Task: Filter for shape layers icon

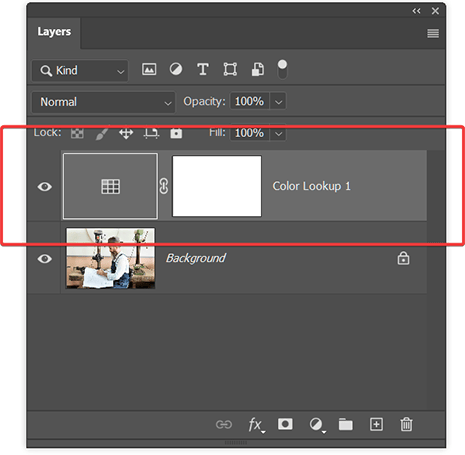Action: pyautogui.click(x=230, y=69)
